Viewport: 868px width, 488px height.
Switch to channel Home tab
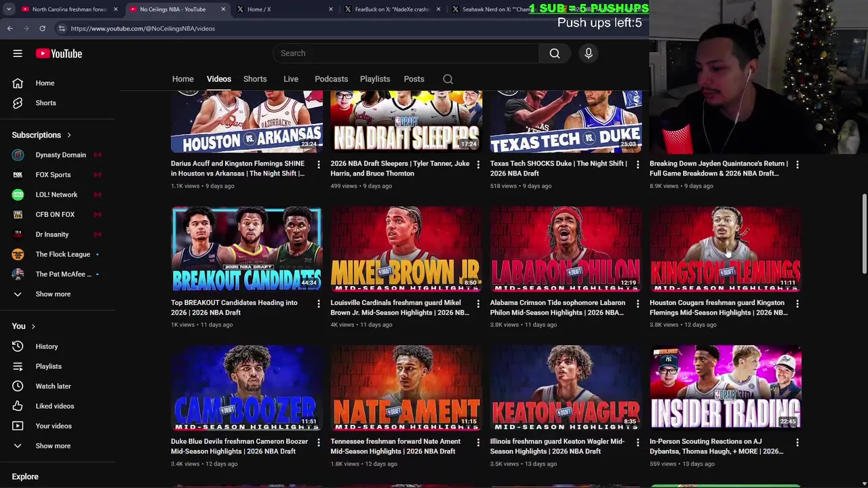tap(182, 79)
